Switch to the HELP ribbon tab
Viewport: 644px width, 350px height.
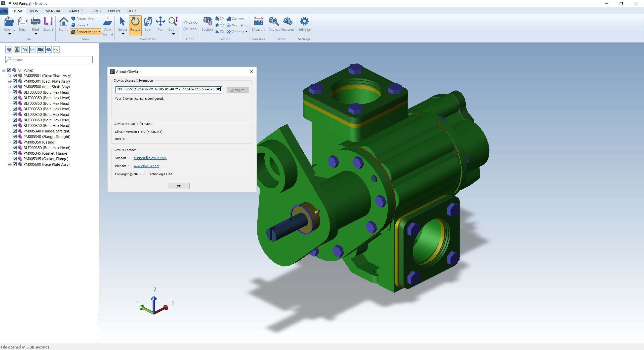point(132,11)
